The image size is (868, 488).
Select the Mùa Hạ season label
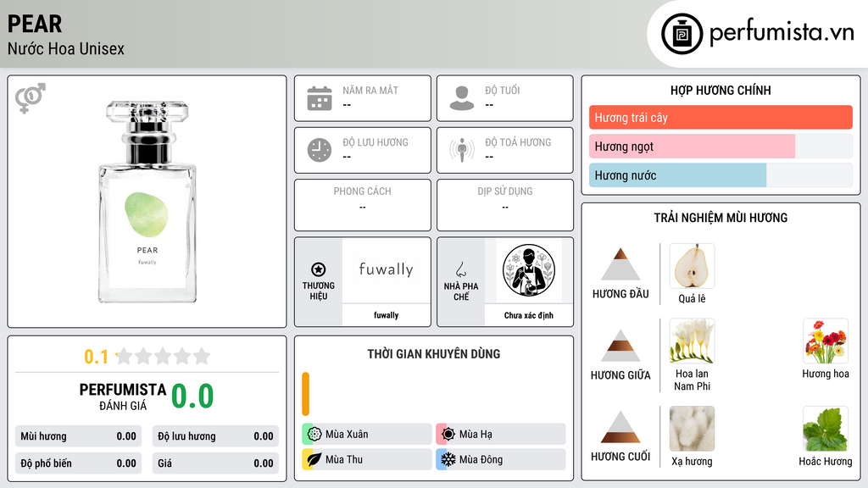(476, 435)
